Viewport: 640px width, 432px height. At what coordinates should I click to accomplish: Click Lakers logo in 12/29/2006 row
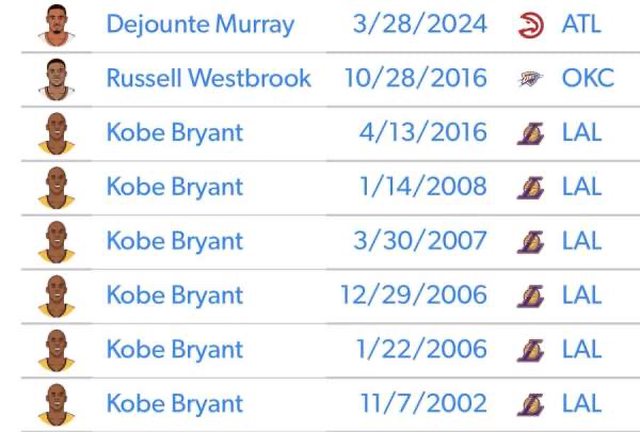point(532,295)
